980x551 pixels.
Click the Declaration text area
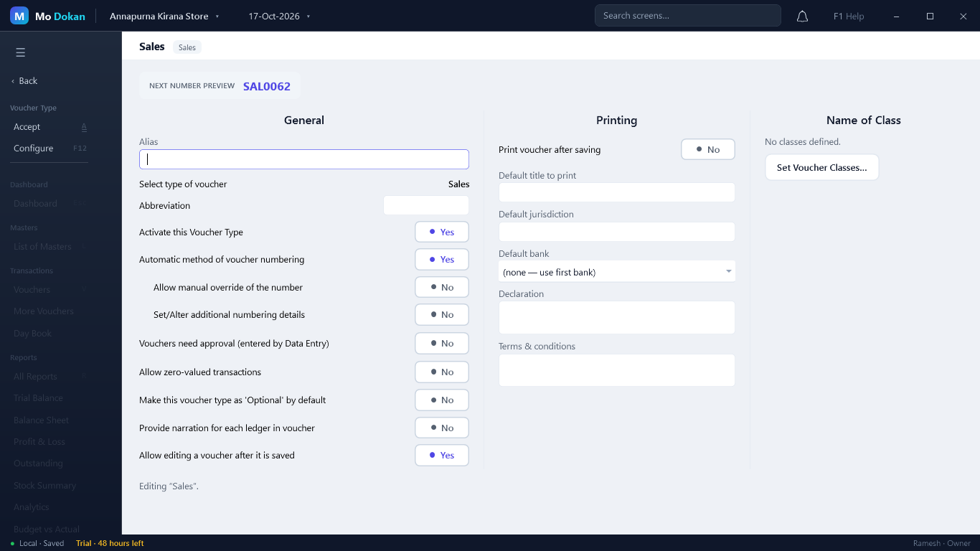coord(617,318)
